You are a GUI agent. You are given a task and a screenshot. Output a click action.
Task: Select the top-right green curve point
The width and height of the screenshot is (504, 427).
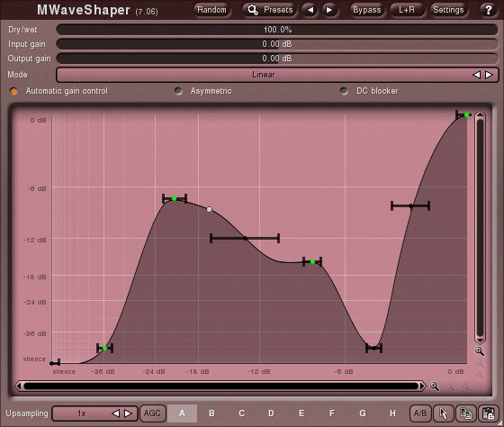pos(466,115)
